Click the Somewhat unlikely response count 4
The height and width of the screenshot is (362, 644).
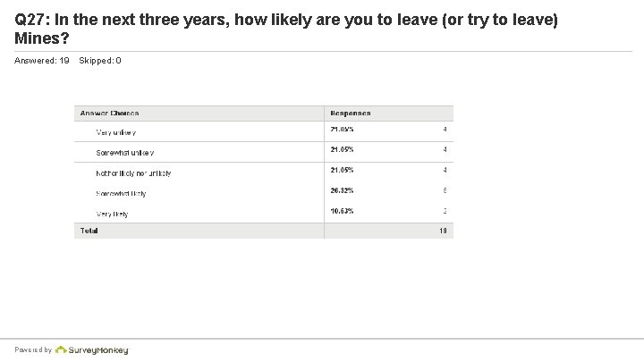[x=445, y=150]
